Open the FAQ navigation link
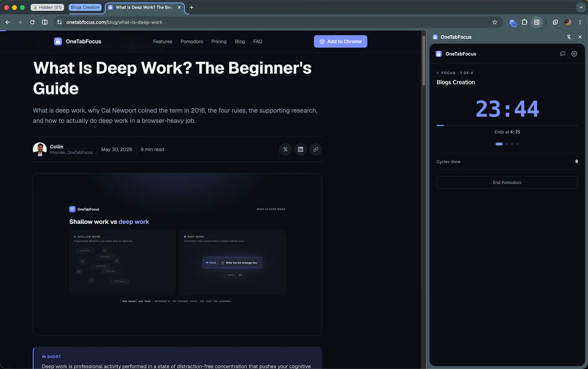 [258, 41]
